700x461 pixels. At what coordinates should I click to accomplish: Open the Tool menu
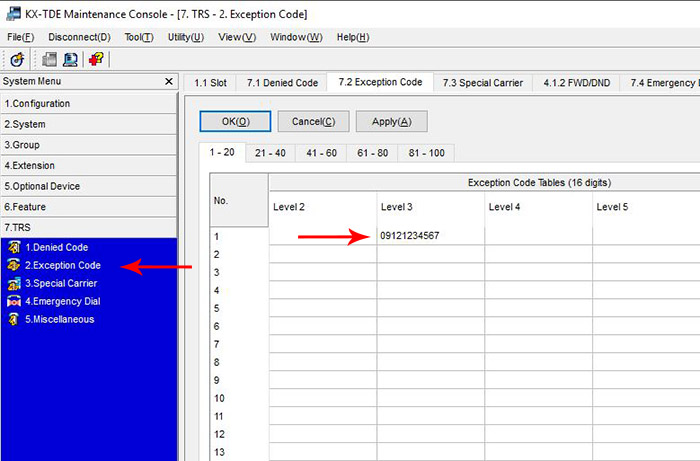[139, 37]
